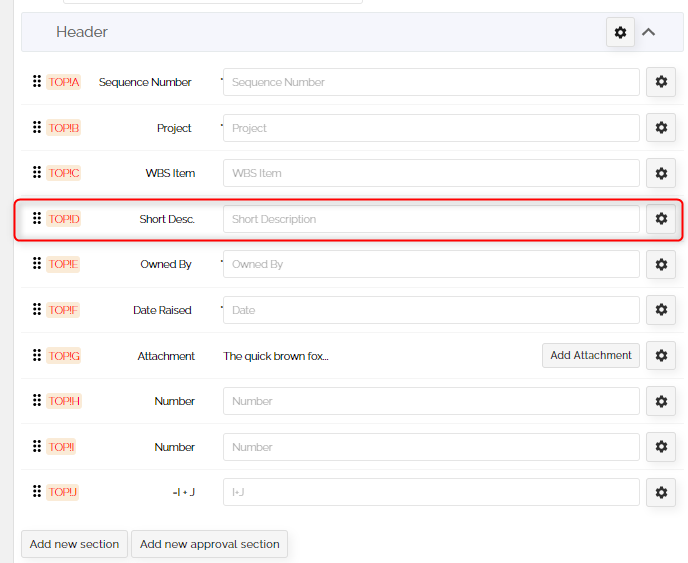
Task: Click the Owned By input box
Action: (x=430, y=264)
